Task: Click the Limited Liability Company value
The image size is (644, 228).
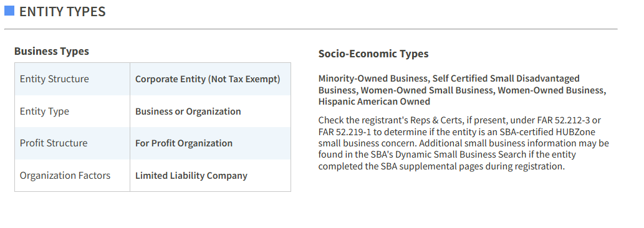Action: [191, 176]
